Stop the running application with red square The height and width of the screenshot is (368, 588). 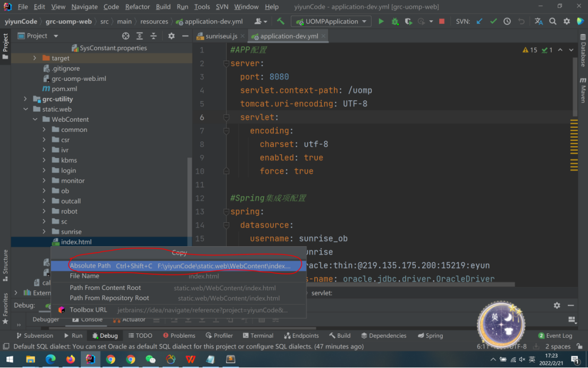442,22
